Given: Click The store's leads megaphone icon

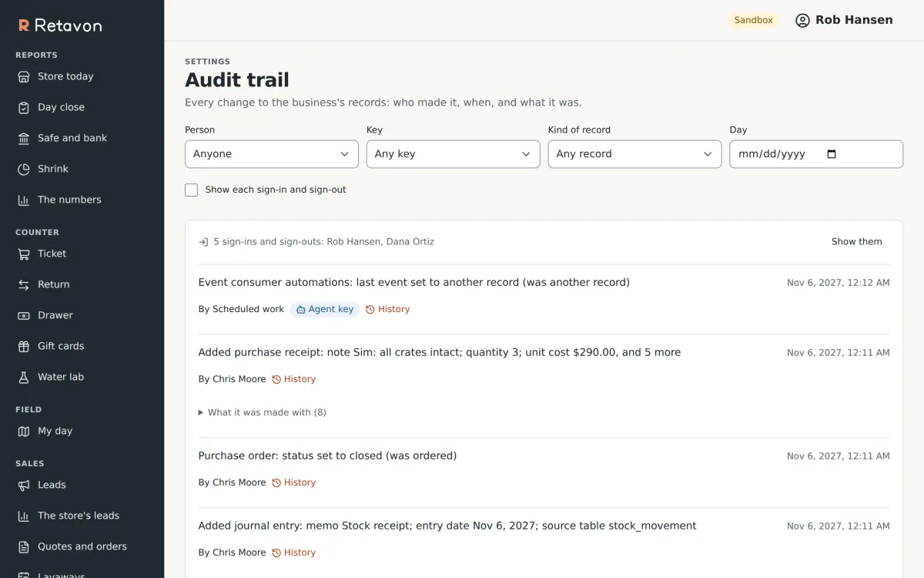Looking at the screenshot, I should tap(24, 516).
